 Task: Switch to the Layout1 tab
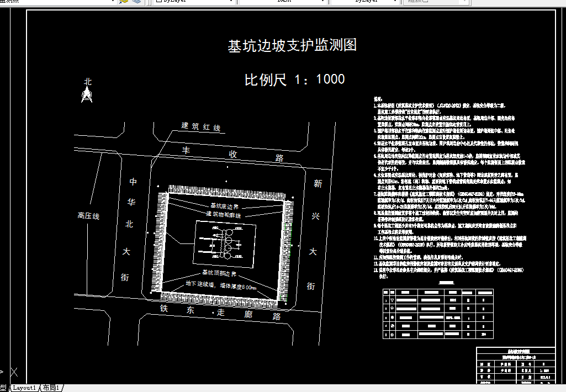tap(24, 388)
